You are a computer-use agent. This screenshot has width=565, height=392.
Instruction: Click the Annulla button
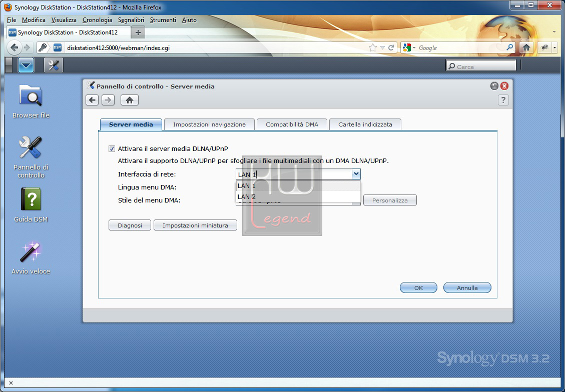pos(467,287)
